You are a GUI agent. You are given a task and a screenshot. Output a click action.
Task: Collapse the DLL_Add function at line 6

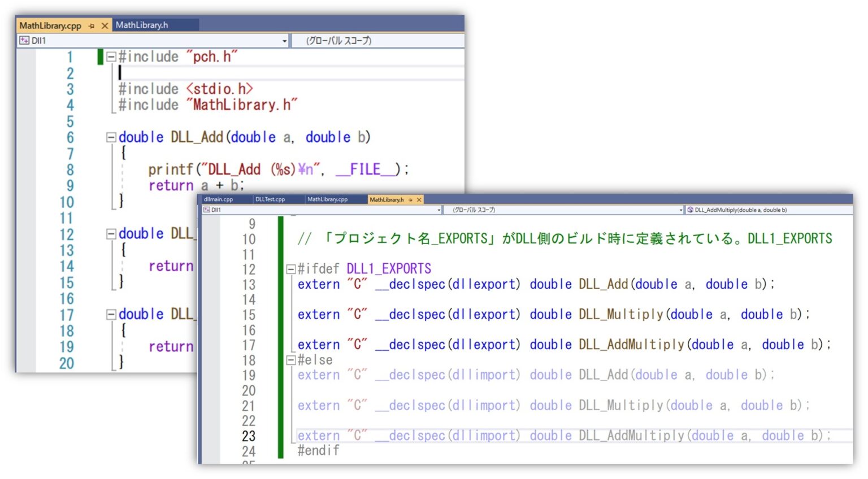tap(111, 137)
